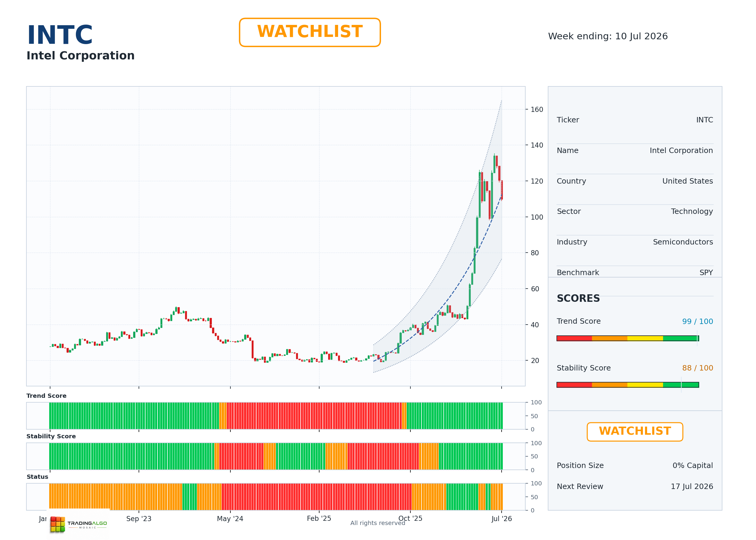Click the WATCHLIST badge above Position Size
The image size is (756, 540).
coord(635,432)
